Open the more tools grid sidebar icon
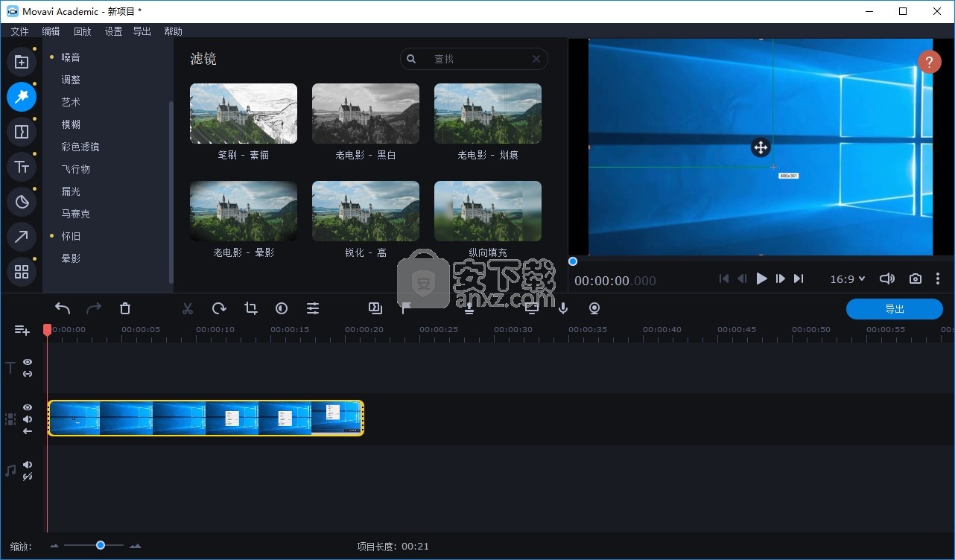The height and width of the screenshot is (560, 955). tap(22, 272)
